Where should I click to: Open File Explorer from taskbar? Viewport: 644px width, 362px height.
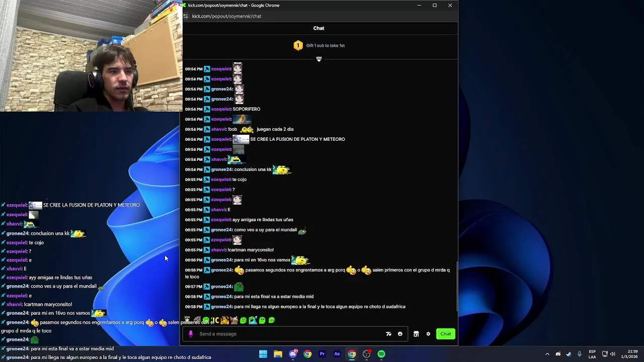click(278, 354)
